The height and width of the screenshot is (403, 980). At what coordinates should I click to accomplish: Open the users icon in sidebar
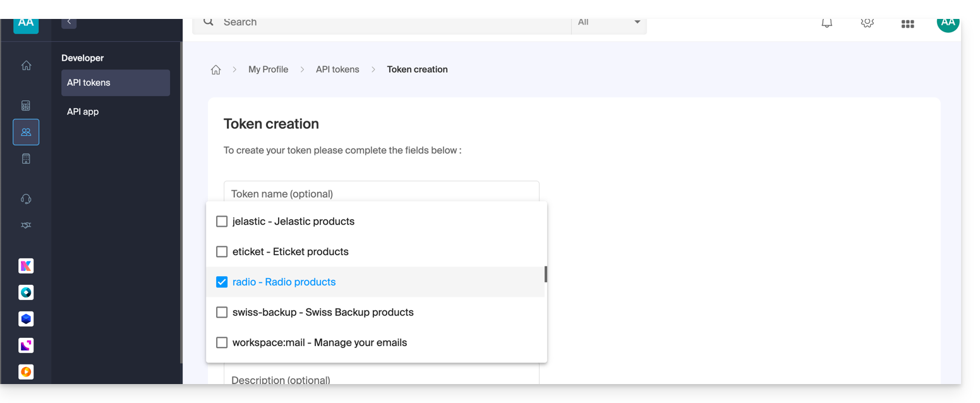point(26,133)
